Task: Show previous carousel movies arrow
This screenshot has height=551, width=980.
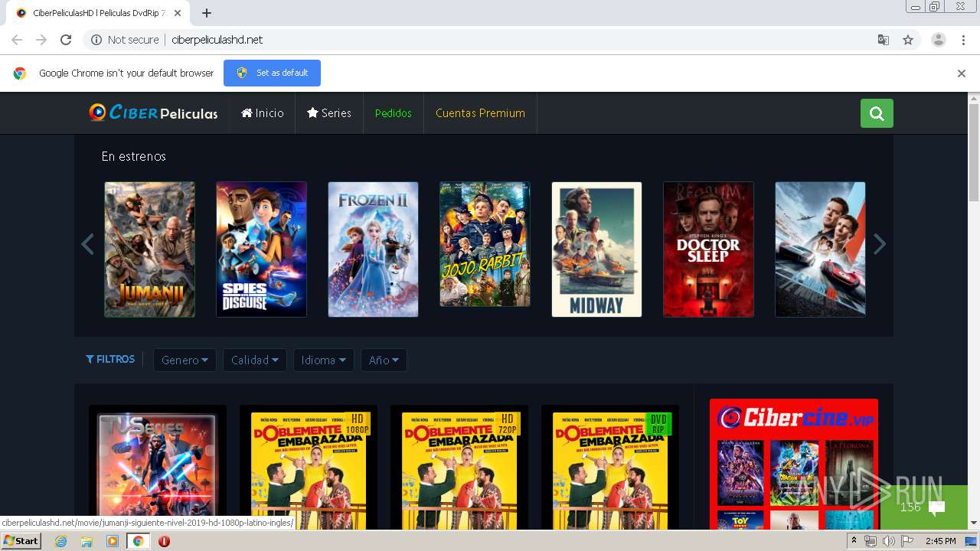Action: click(87, 245)
